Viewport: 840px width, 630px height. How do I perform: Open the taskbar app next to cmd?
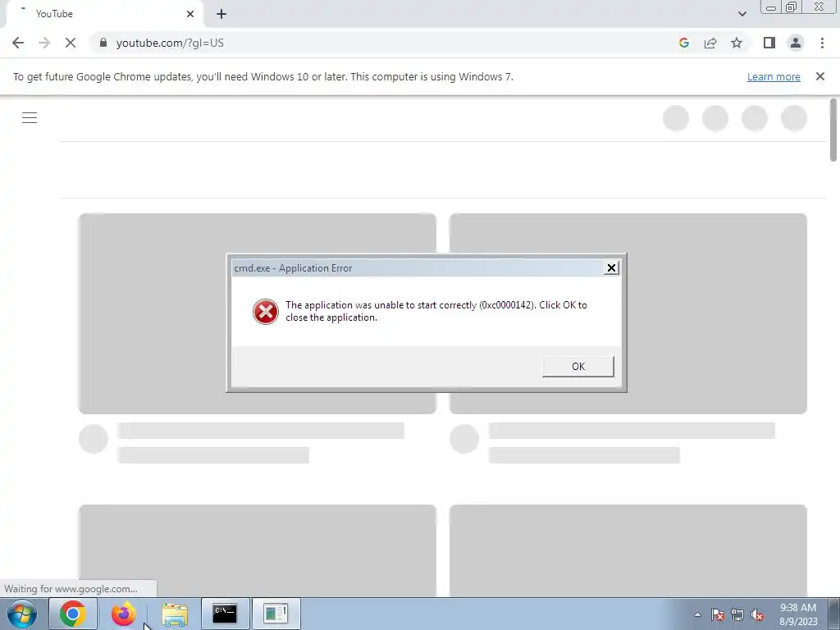point(276,614)
